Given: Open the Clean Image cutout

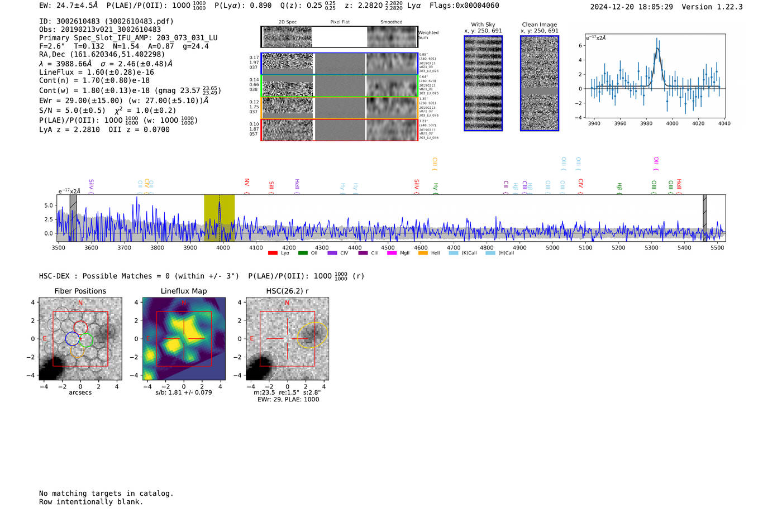Looking at the screenshot, I should coord(540,83).
